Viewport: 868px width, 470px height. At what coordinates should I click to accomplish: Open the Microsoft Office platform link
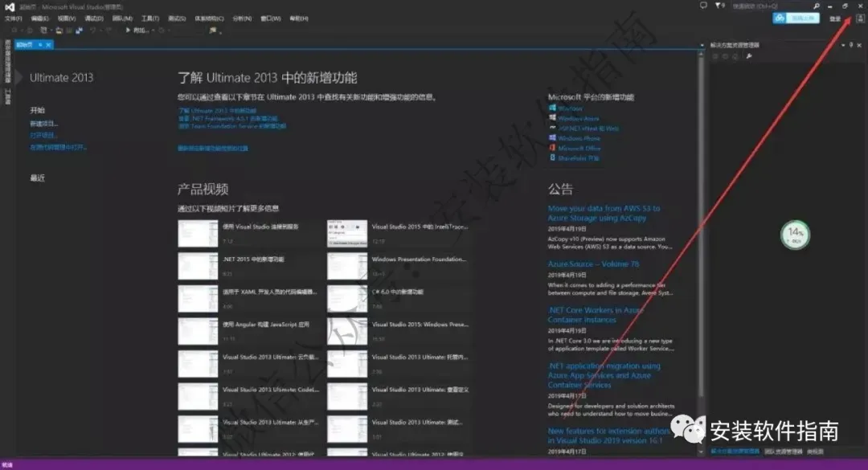pos(579,149)
